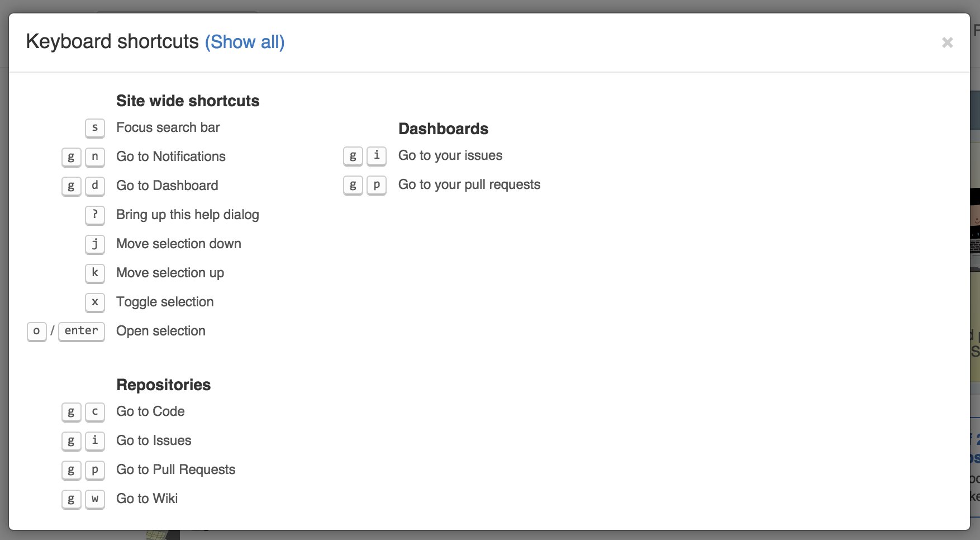Click the 'Focus search bar' text

168,127
